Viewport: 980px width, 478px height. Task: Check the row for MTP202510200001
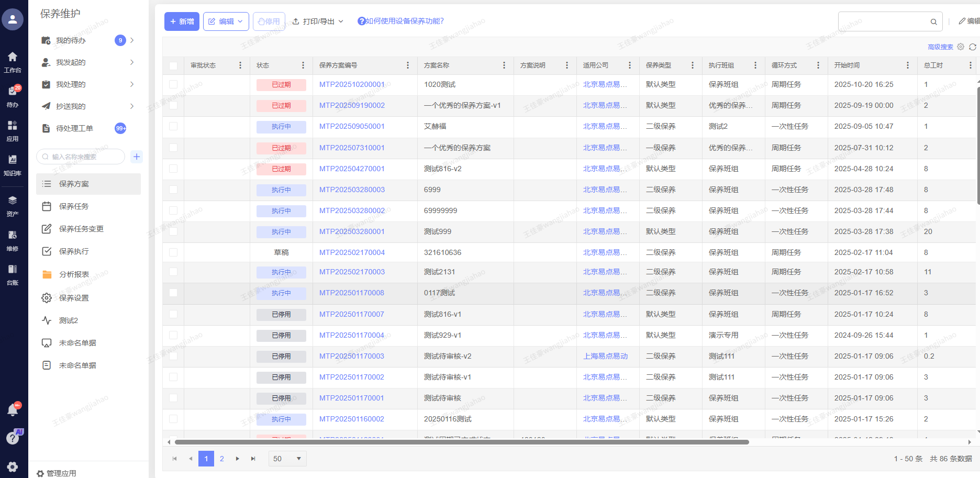[x=173, y=84]
